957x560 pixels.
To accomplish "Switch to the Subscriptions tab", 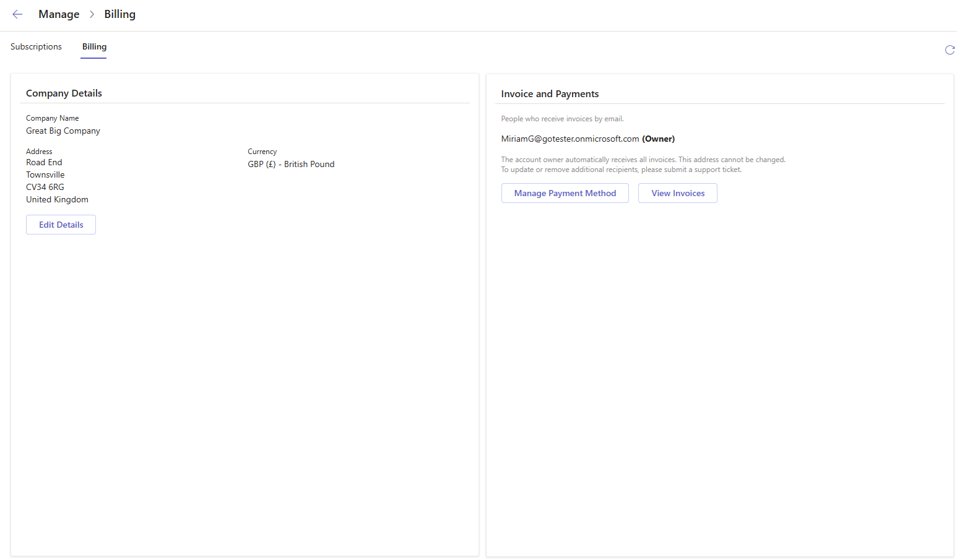I will 36,47.
